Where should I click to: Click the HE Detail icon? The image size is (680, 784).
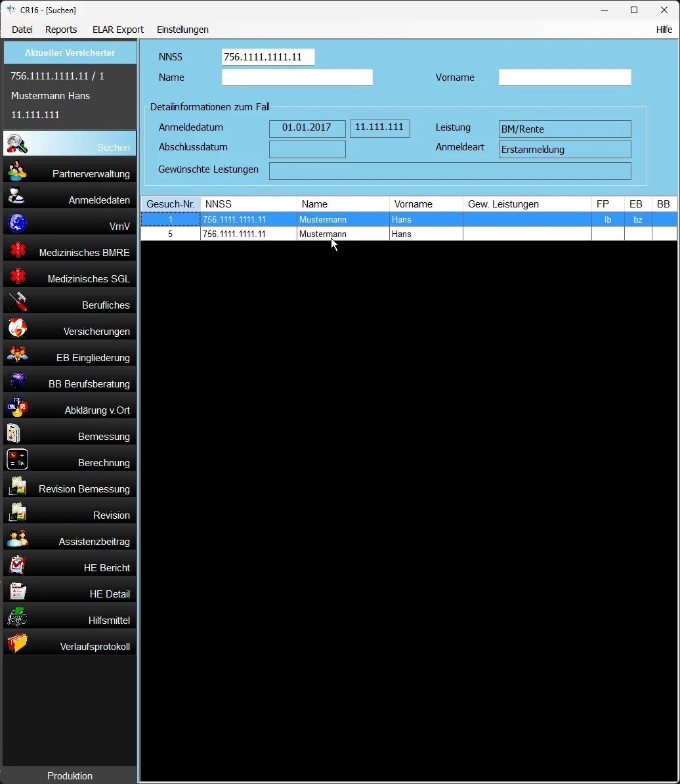point(17,590)
